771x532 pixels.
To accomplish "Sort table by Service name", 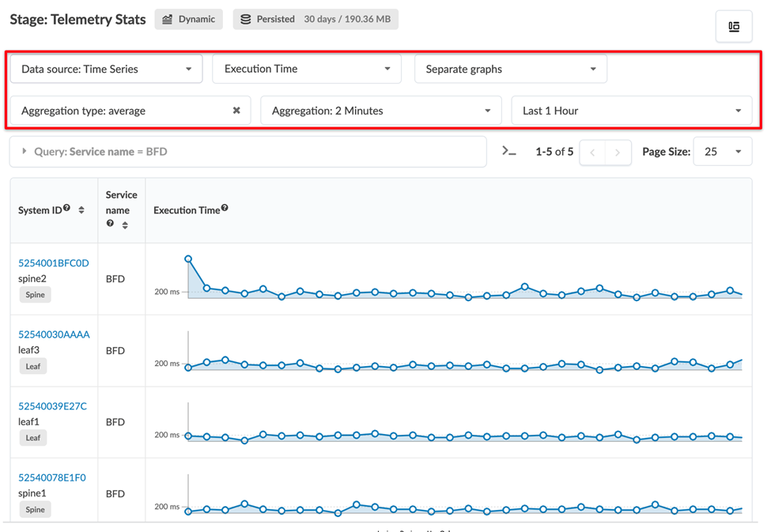I will (x=125, y=225).
